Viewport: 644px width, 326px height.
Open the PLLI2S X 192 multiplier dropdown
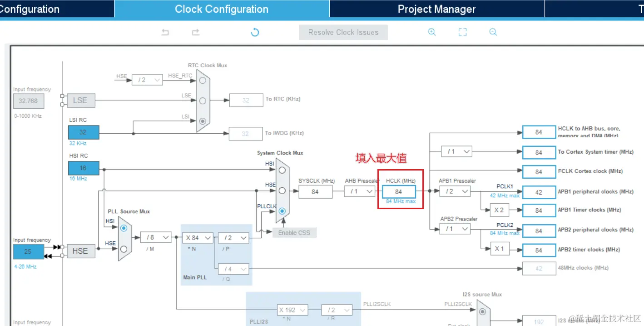tap(293, 310)
